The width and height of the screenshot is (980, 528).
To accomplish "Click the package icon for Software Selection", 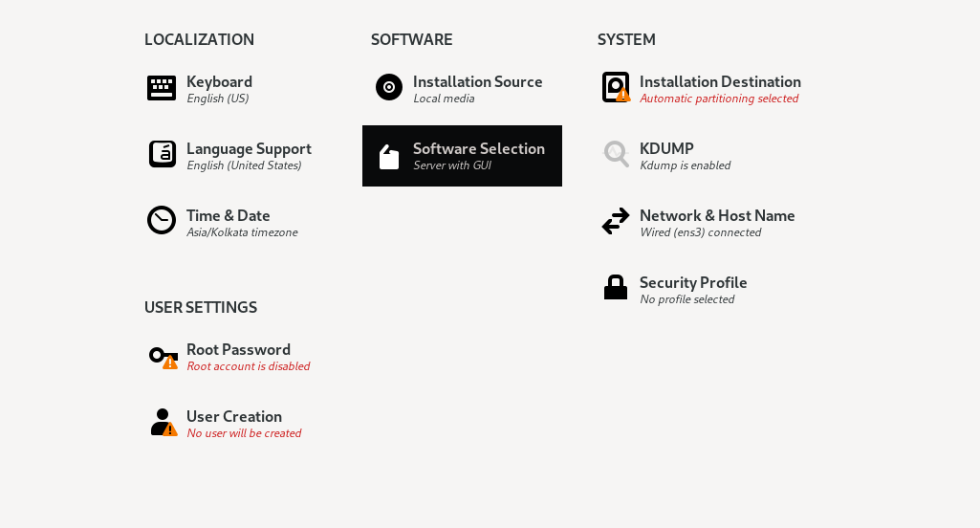I will pos(389,157).
